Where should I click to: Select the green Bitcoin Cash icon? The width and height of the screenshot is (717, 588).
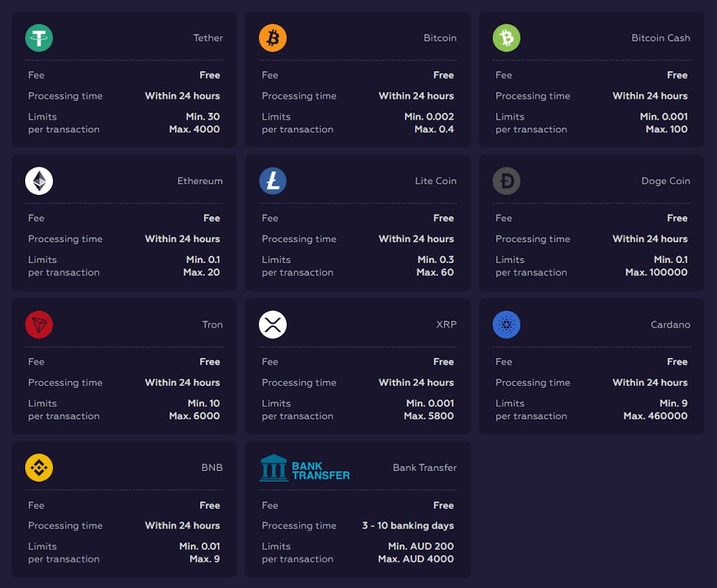[x=506, y=38]
